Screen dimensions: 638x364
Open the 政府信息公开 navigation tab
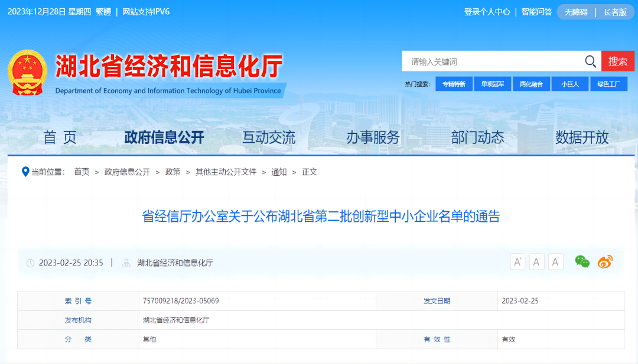click(x=164, y=137)
